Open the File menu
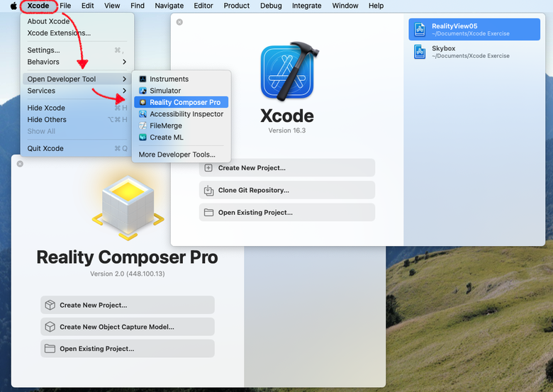Screen dimensions: 553x392 pyautogui.click(x=65, y=6)
